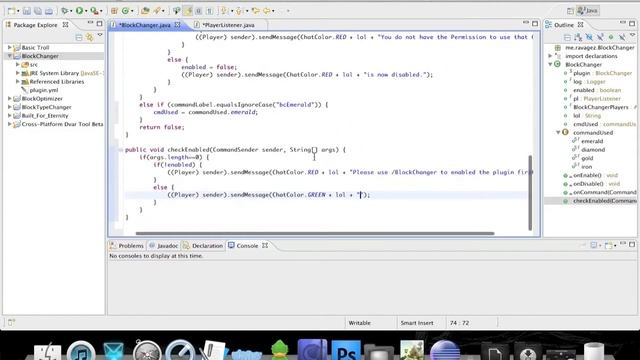Collapse commandUsed enum in Outline
This screenshot has height=360, width=640.
558,132
